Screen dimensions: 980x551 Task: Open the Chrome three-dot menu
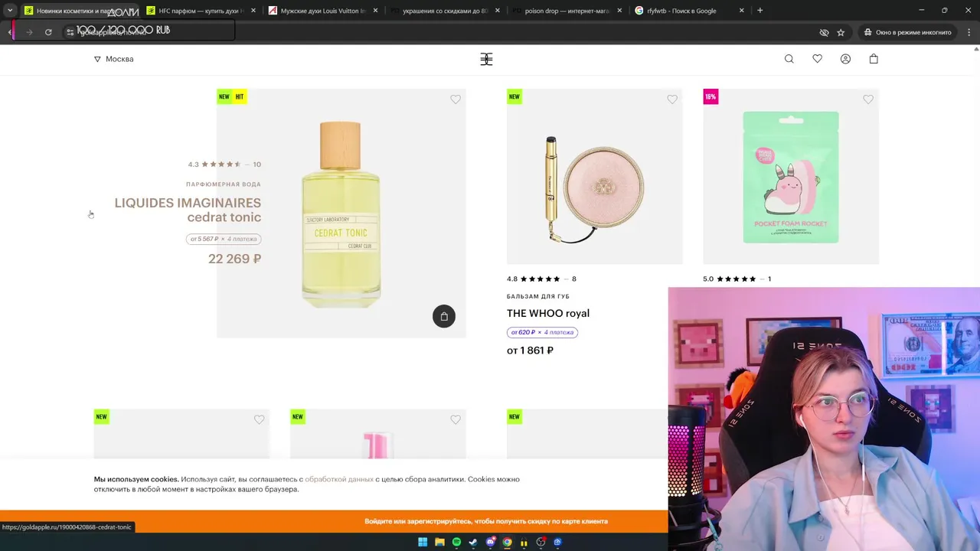click(969, 32)
